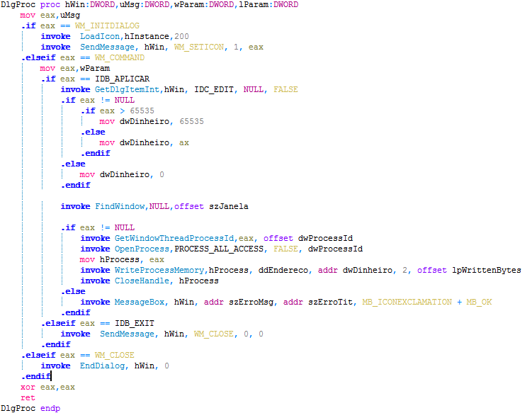Click the number 200 in LoadIcon call
The height and width of the screenshot is (413, 532).
[181, 36]
